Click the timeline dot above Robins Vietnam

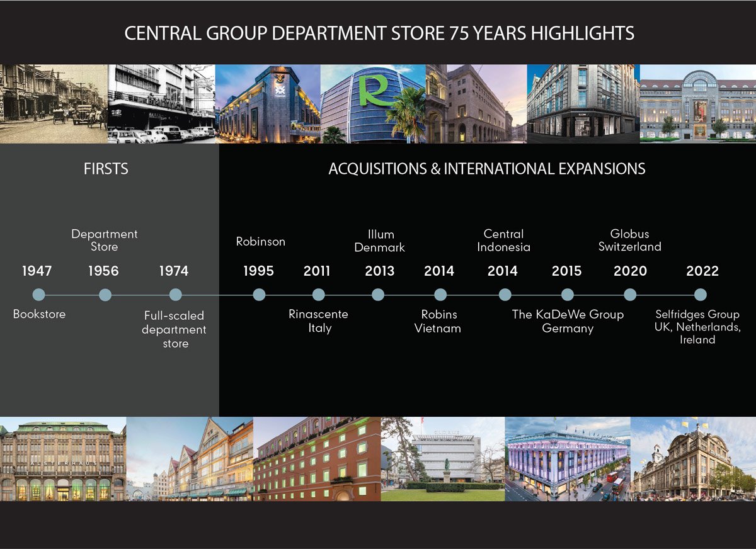click(x=440, y=295)
